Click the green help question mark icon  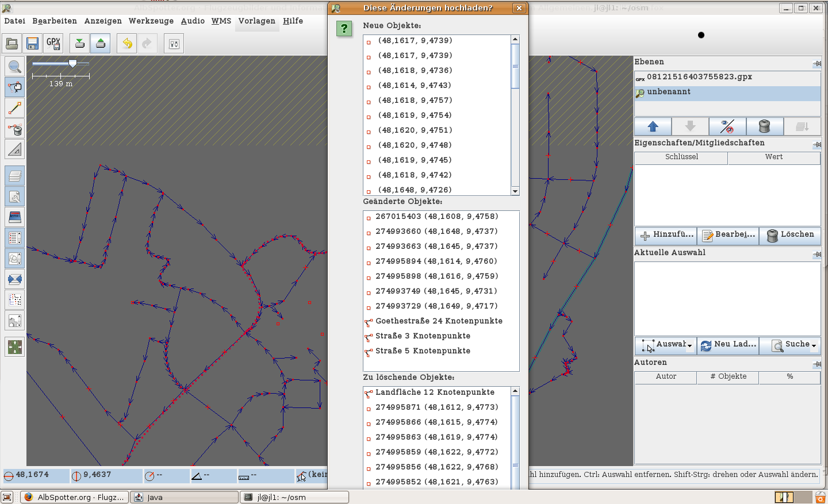coord(344,28)
